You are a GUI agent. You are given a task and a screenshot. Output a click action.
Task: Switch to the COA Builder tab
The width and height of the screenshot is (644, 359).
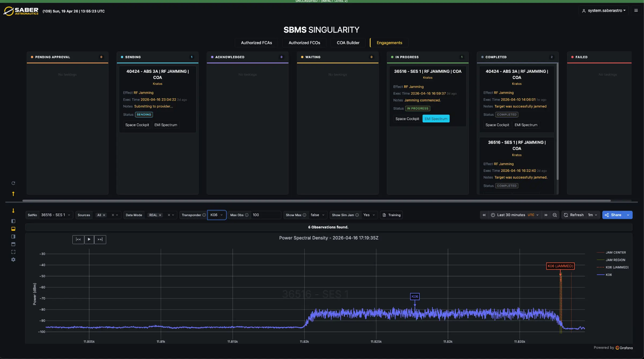[x=348, y=43]
